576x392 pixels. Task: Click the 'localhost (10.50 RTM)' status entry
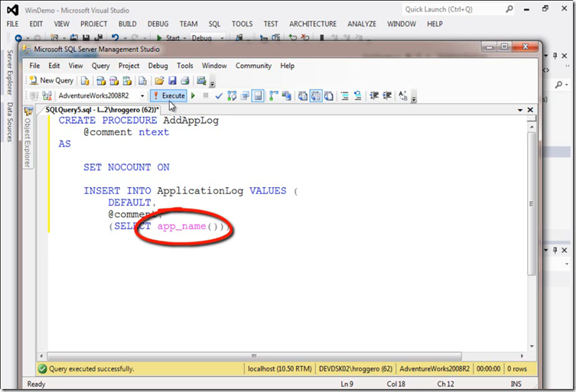pos(279,369)
